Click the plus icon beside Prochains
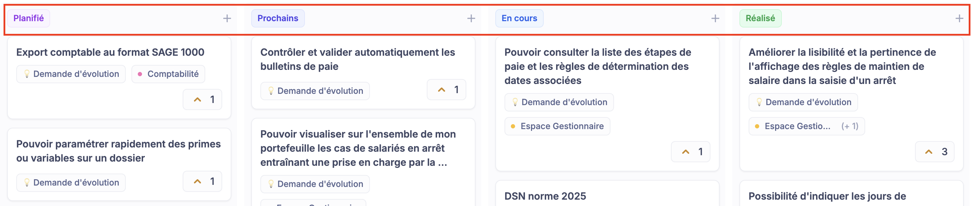 point(471,18)
